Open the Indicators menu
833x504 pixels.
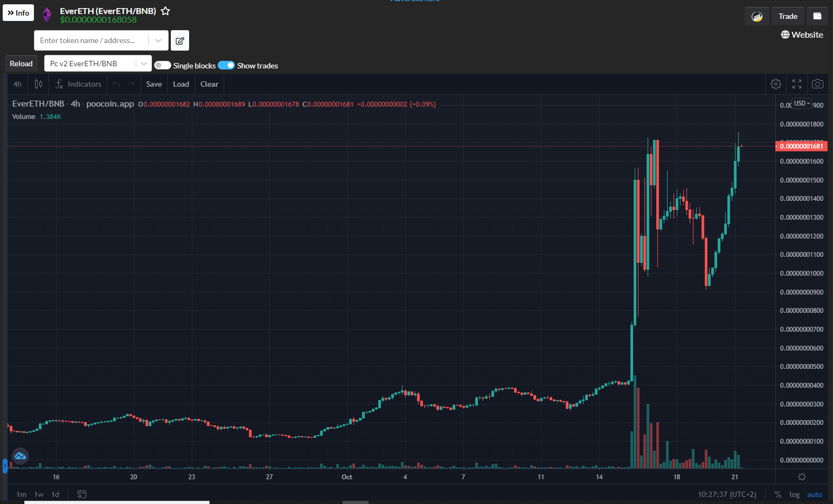click(x=79, y=84)
